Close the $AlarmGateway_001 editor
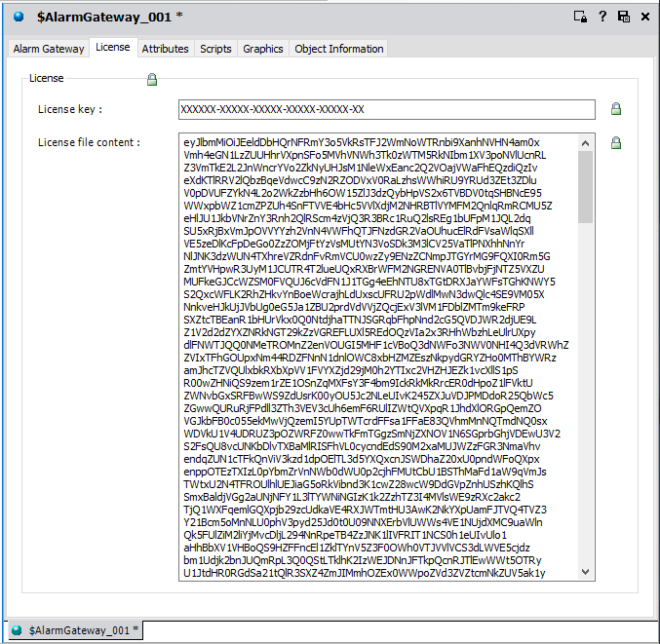Screen dimensions: 660x644 click(644, 17)
